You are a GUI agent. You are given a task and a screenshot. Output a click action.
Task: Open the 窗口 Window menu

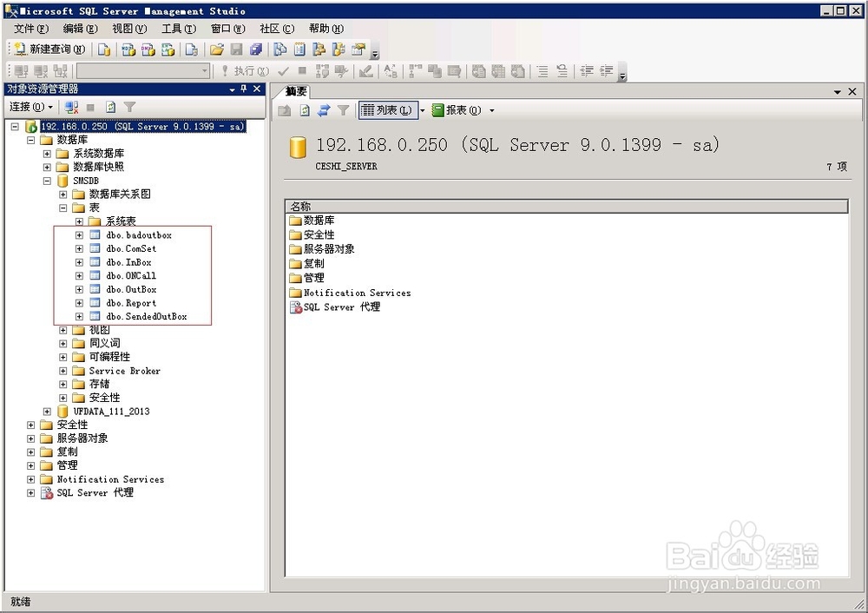tap(228, 29)
